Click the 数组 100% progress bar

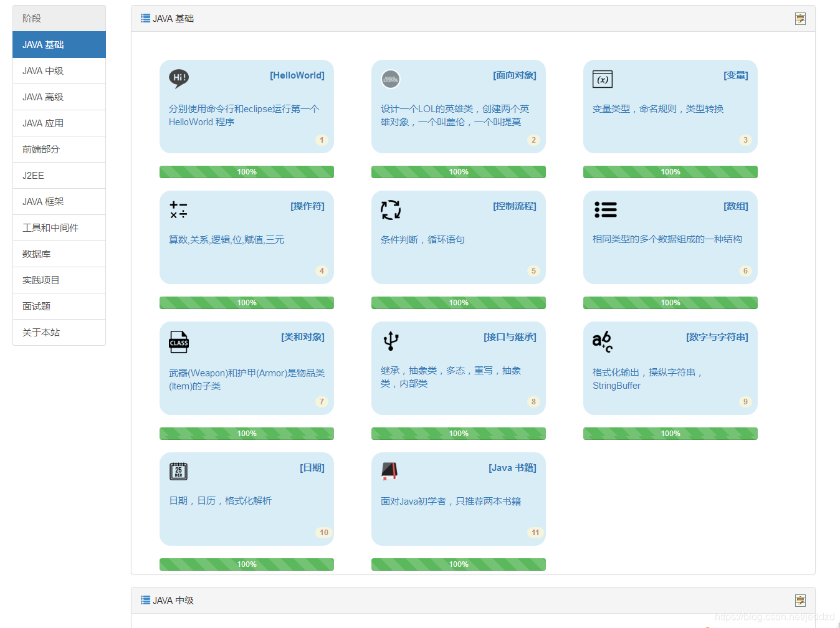[671, 303]
